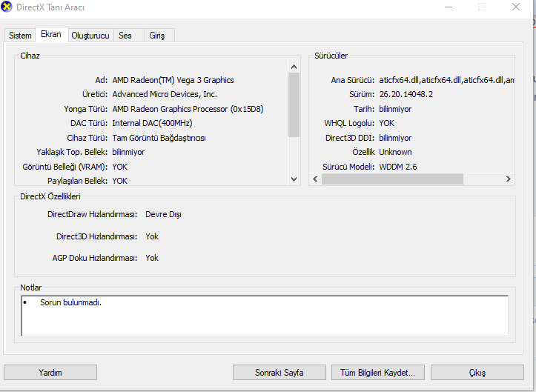This screenshot has width=536, height=392.
Task: Click the Tarih value bilinmiyor
Action: (x=395, y=109)
